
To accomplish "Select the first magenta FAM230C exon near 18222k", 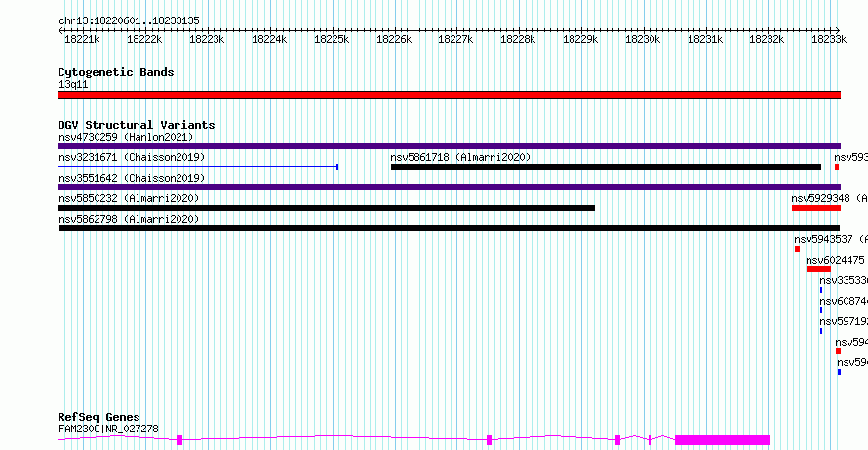I will point(179,440).
